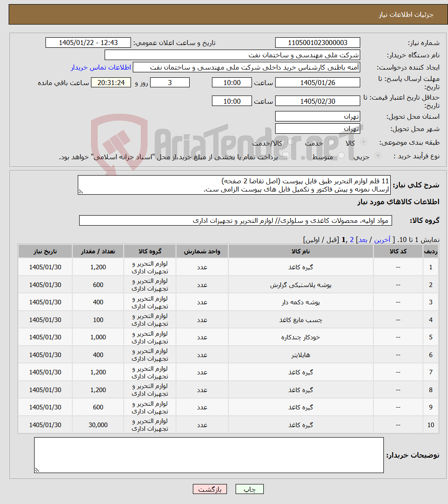
Task: Click the buyer notes textarea
Action: tap(209, 455)
